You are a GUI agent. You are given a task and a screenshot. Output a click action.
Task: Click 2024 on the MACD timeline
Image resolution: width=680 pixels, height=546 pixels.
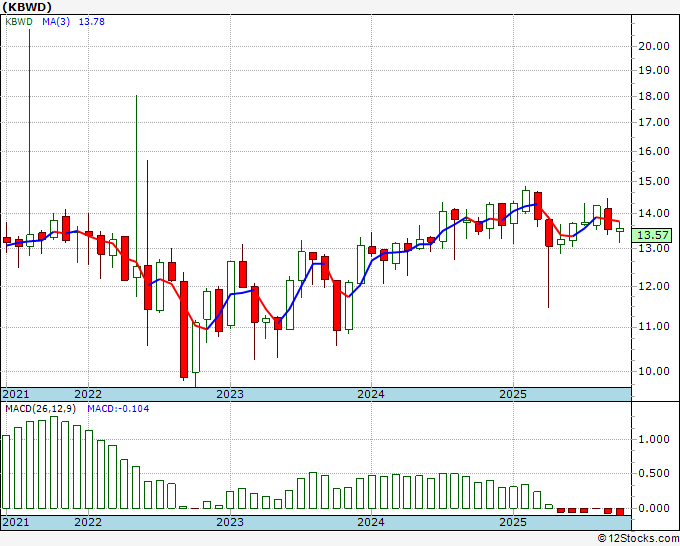point(371,522)
